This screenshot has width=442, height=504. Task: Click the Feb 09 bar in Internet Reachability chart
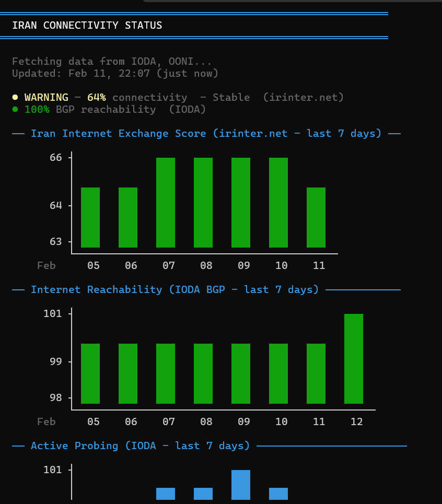click(241, 373)
